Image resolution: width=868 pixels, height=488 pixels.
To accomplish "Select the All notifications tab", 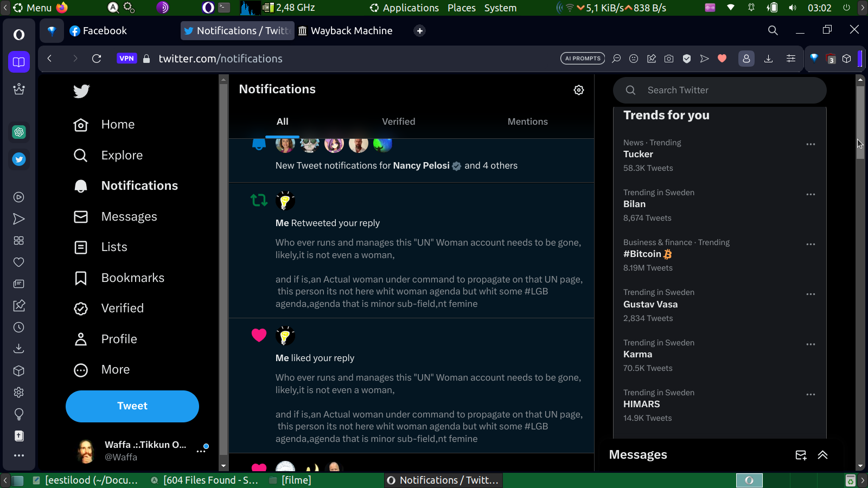I will click(x=283, y=121).
